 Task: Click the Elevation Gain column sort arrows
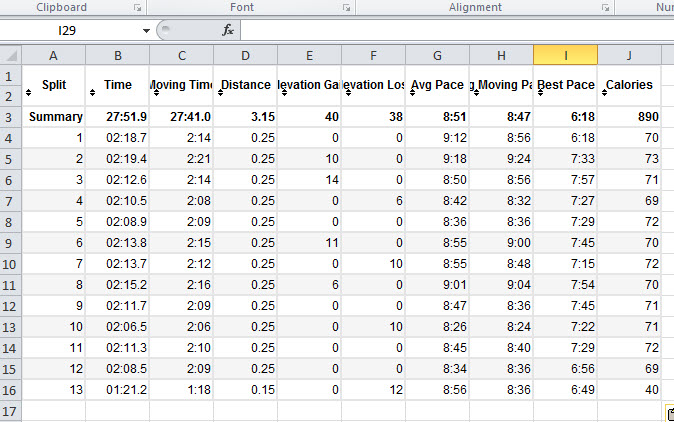285,92
